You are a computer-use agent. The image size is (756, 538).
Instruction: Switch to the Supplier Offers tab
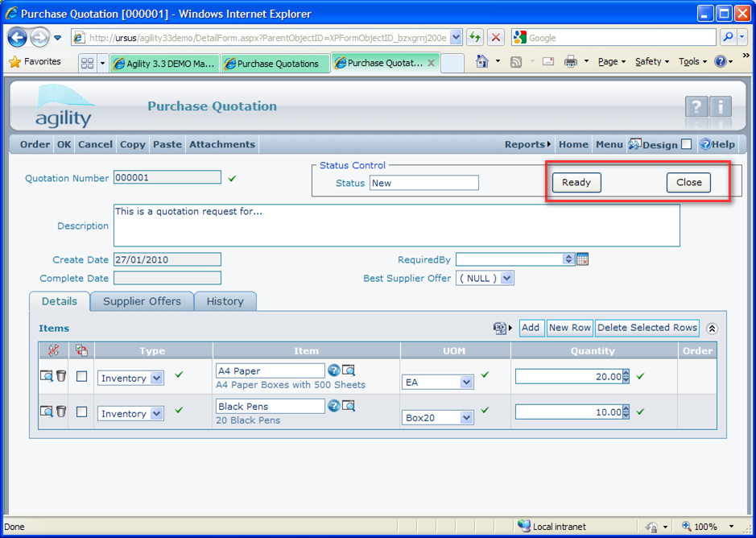(142, 301)
